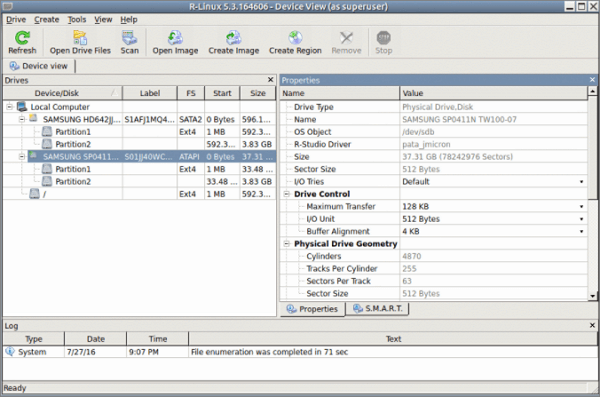Start a Scan using the toolbar icon
The image size is (600, 397).
tap(129, 38)
